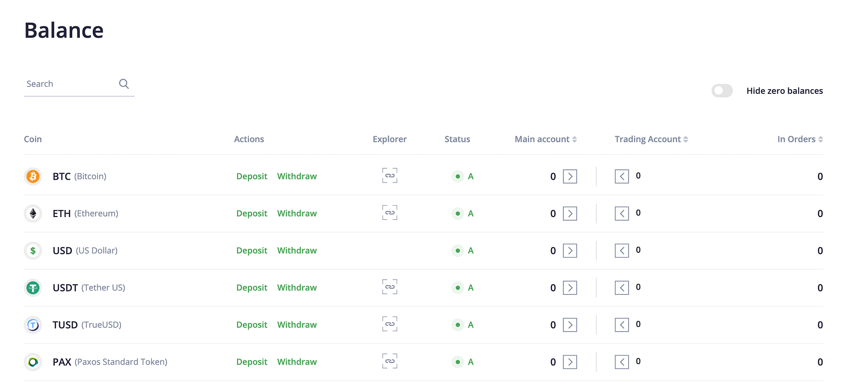Open ETH blockchain explorer link icon
The height and width of the screenshot is (383, 868).
390,213
